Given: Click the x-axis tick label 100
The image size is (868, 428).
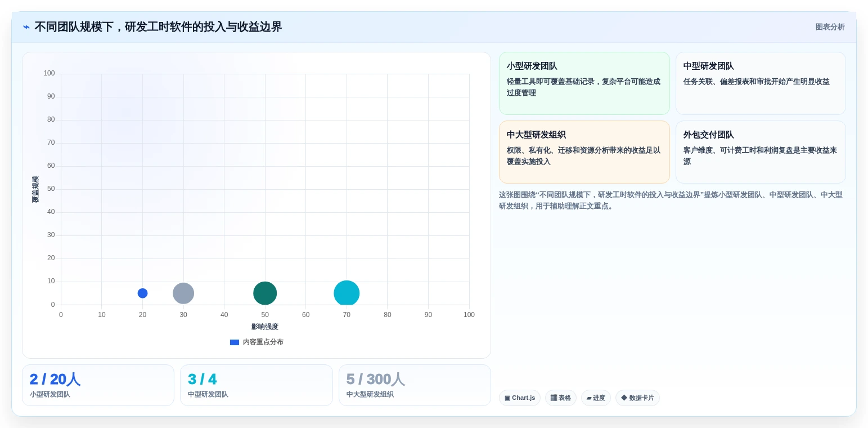Looking at the screenshot, I should pyautogui.click(x=469, y=315).
